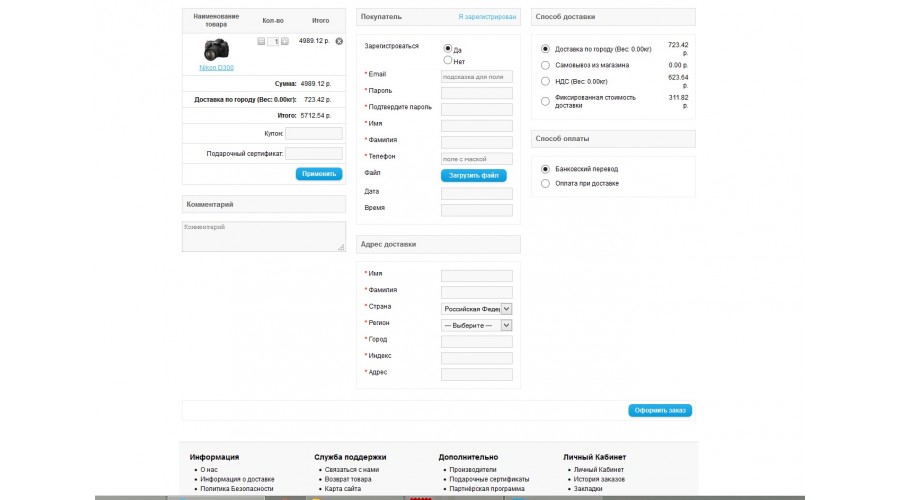Submit order with 'Оформить заказ' button
Viewport: 900px width, 500px height.
(660, 410)
